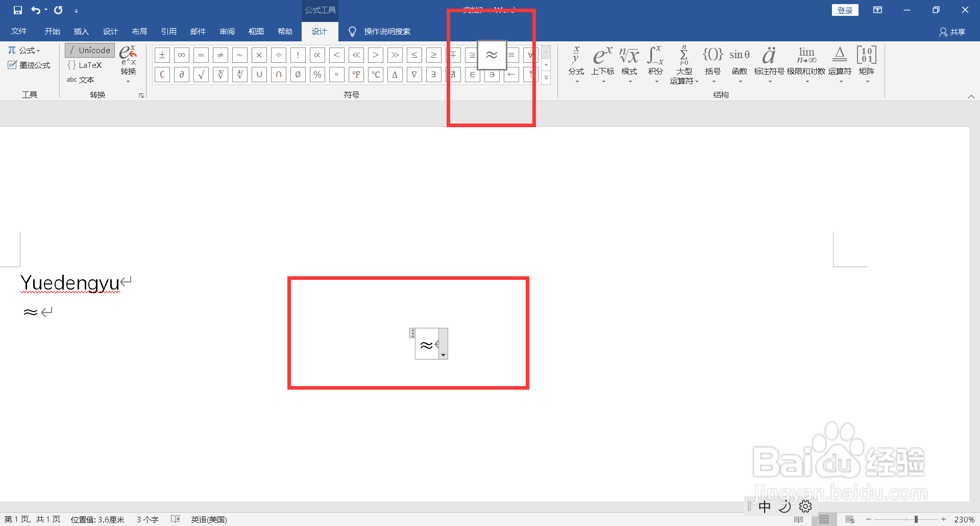This screenshot has height=526, width=980.
Task: Open the 分式 fraction structures dropdown
Action: coord(576,64)
